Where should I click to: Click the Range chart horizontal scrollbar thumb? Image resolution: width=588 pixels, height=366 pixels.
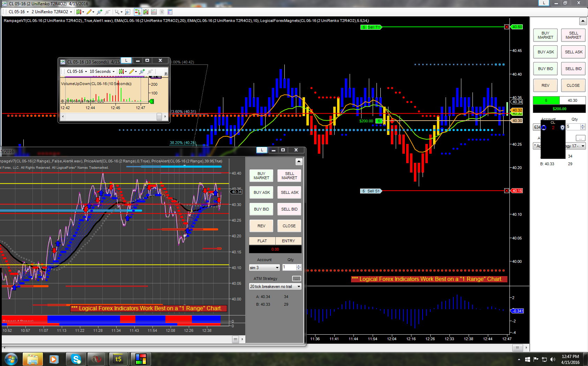(236, 339)
